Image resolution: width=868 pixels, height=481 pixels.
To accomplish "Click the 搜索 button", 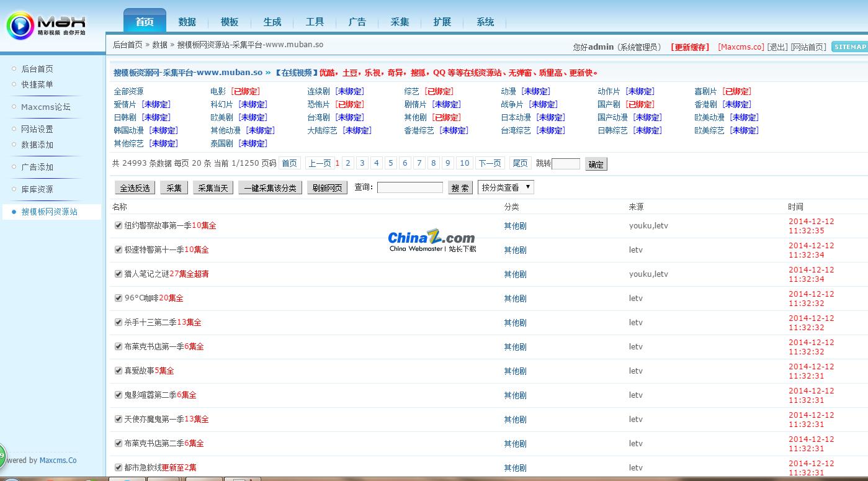I will click(460, 188).
